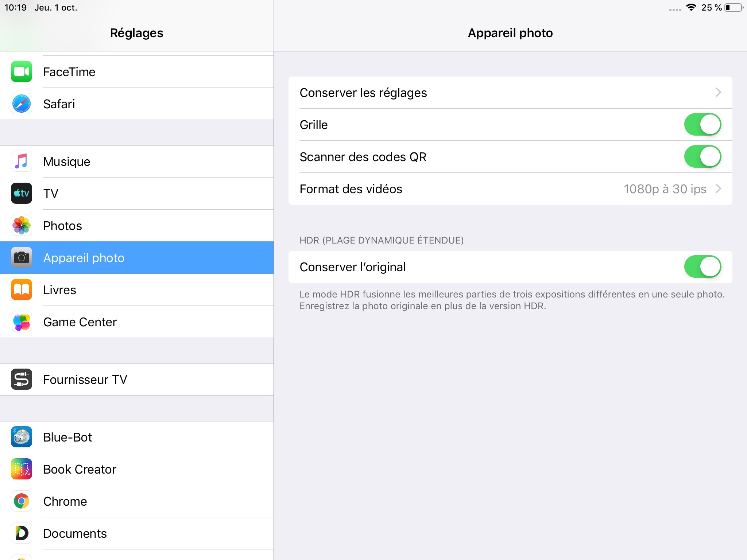Tap the Photos flower icon
The height and width of the screenshot is (560, 747).
click(22, 226)
